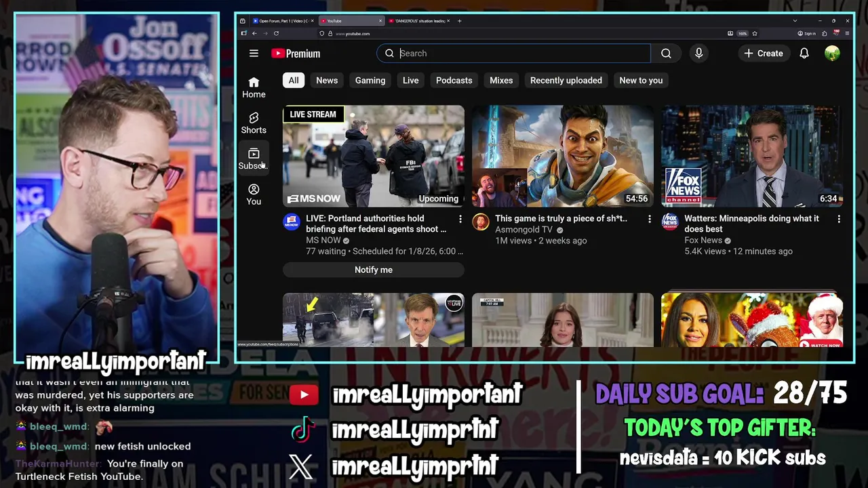Select the Podcasts filter chip
Viewport: 868px width, 488px height.
pos(454,81)
